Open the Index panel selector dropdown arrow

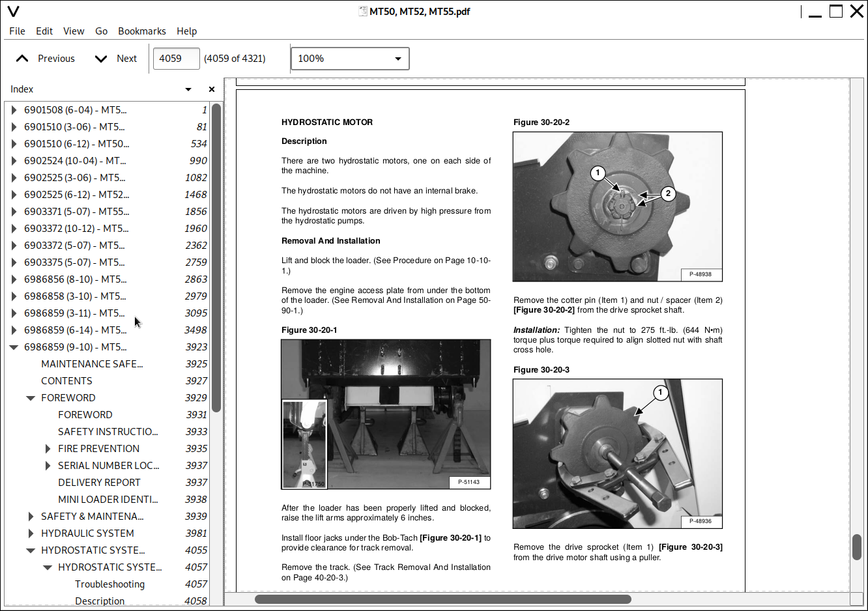pyautogui.click(x=188, y=89)
